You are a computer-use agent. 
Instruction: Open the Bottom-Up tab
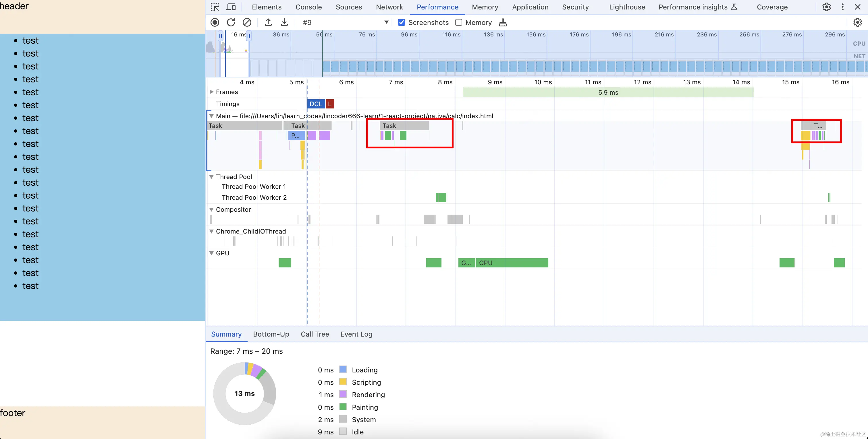(x=271, y=334)
